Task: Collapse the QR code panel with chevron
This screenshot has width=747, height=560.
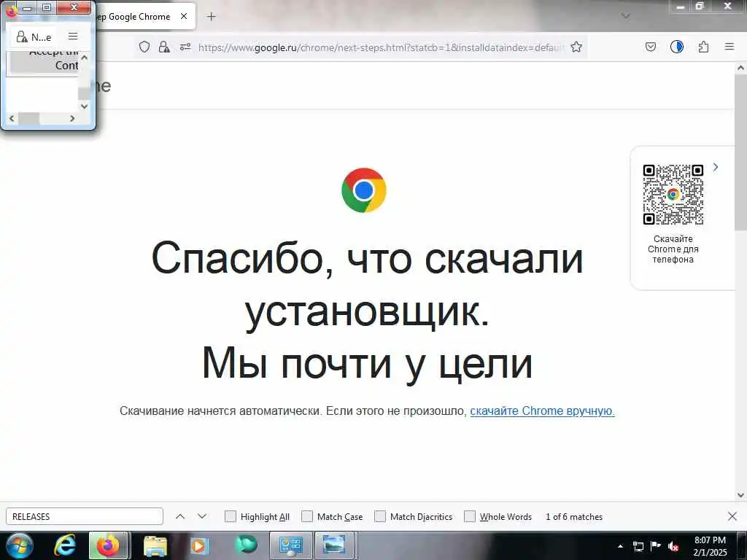Action: coord(715,167)
